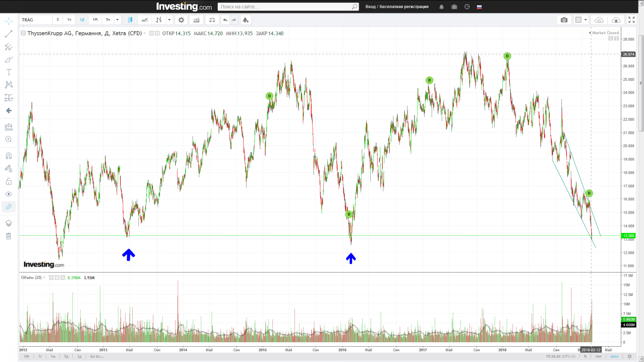Switch to the 1Д daily timeframe
This screenshot has height=362, width=644.
point(82,20)
